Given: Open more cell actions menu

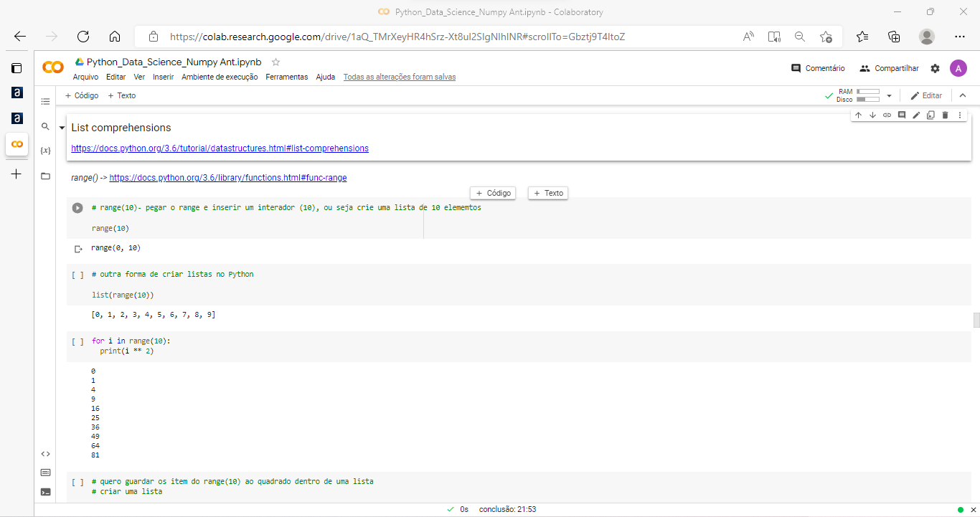Looking at the screenshot, I should point(960,115).
